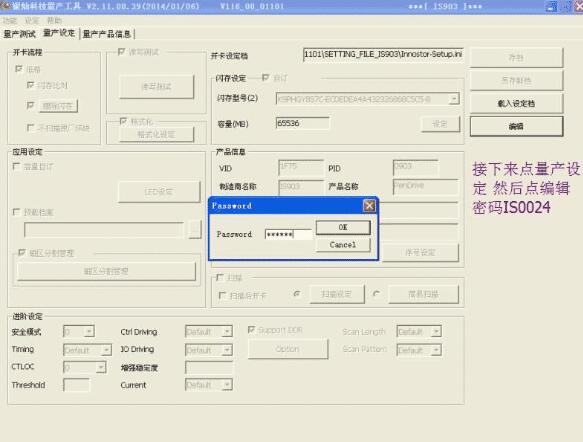Toggle the 扫描后开卡 checkbox
583x442 pixels.
[x=222, y=295]
